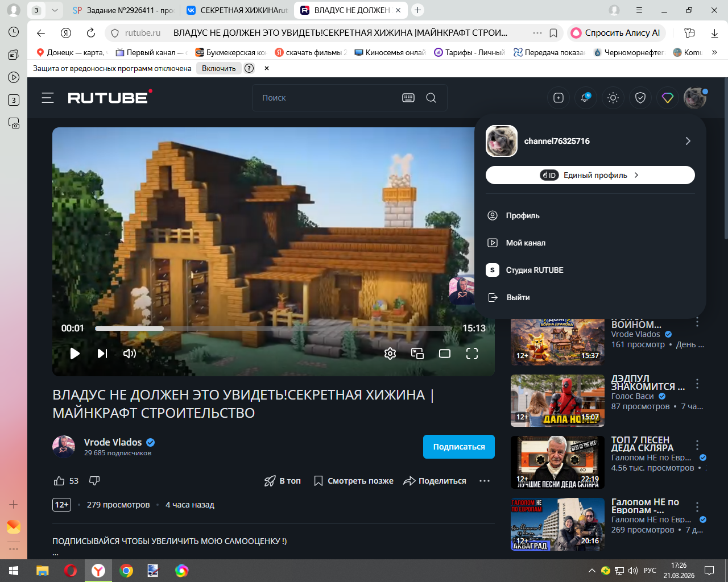Toggle picture-in-picture mode
This screenshot has width=728, height=582.
417,354
